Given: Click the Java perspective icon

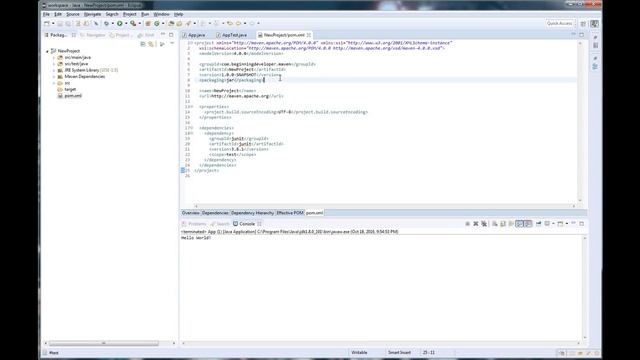Looking at the screenshot, I should 595,24.
